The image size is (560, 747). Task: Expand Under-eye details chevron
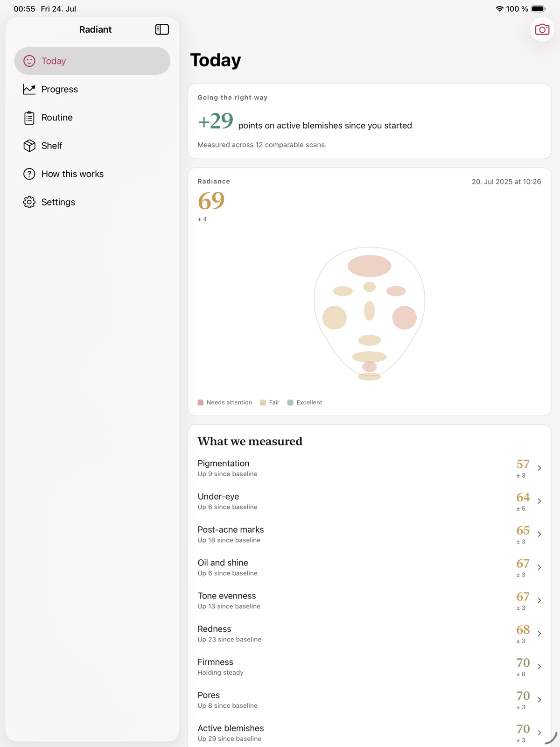coord(539,501)
